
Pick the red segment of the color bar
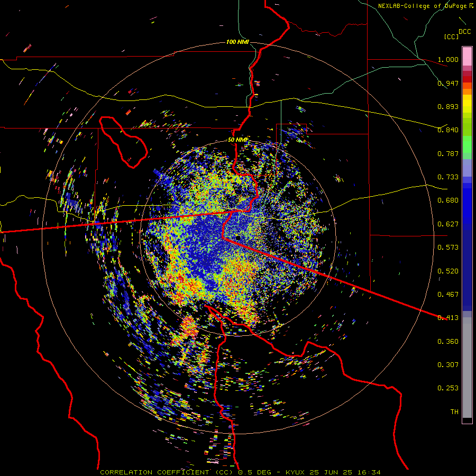[x=467, y=79]
